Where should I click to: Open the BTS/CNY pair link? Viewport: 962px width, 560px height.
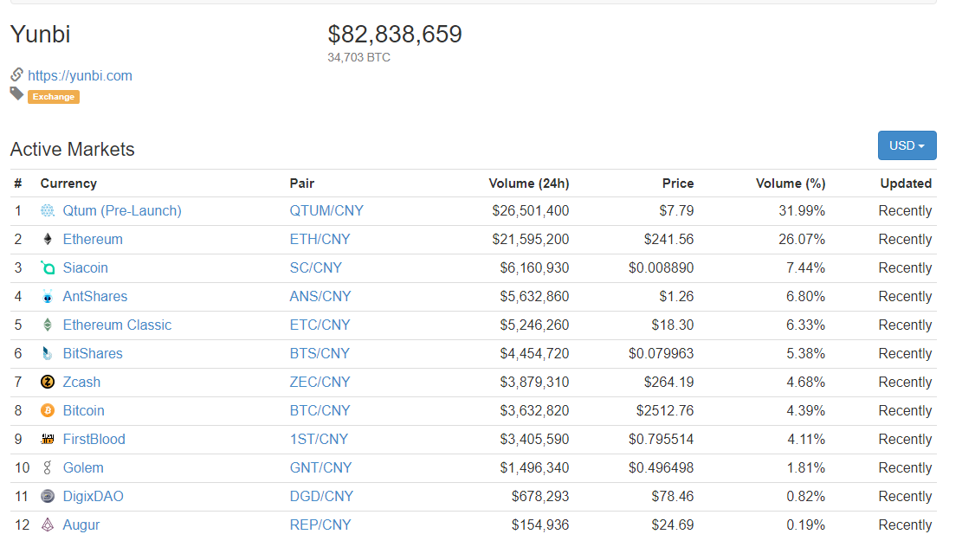[320, 353]
